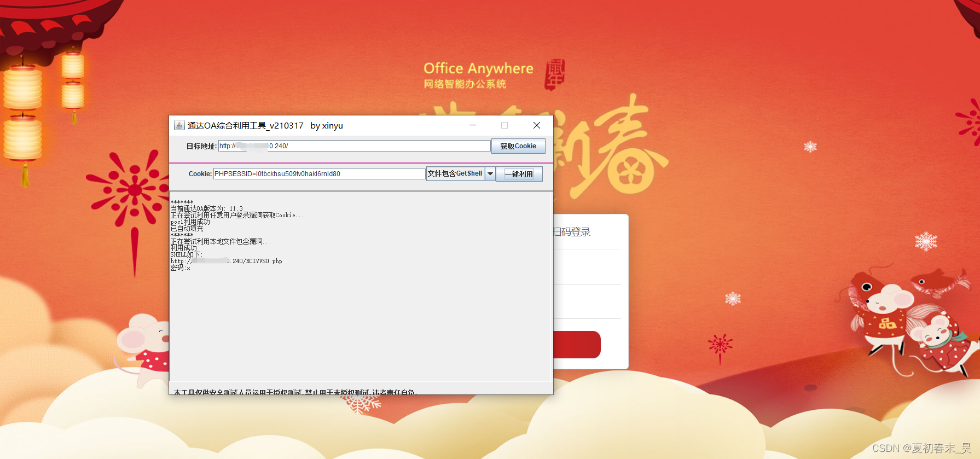Click the 扫码登录 tab on login page
This screenshot has width=980, height=459.
coord(572,232)
